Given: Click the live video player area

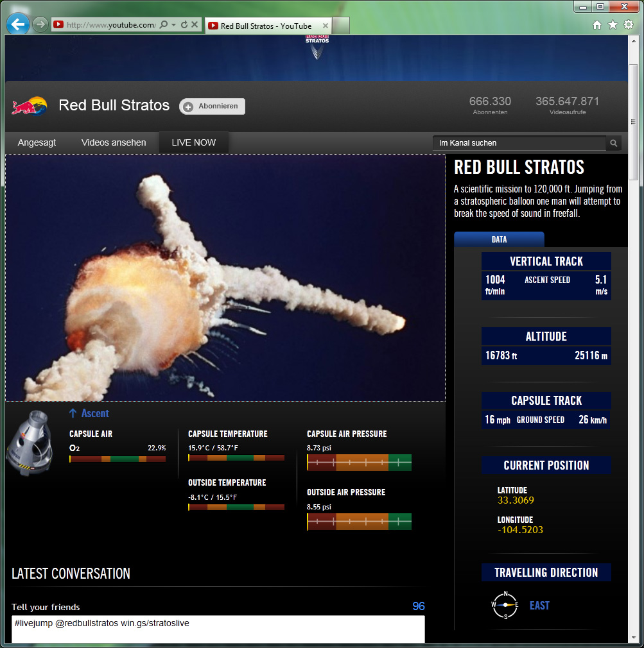Looking at the screenshot, I should [225, 278].
